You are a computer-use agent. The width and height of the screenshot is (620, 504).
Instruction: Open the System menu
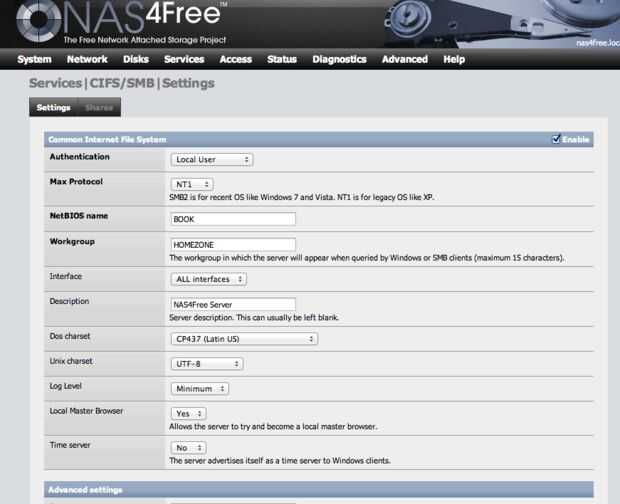pos(34,59)
